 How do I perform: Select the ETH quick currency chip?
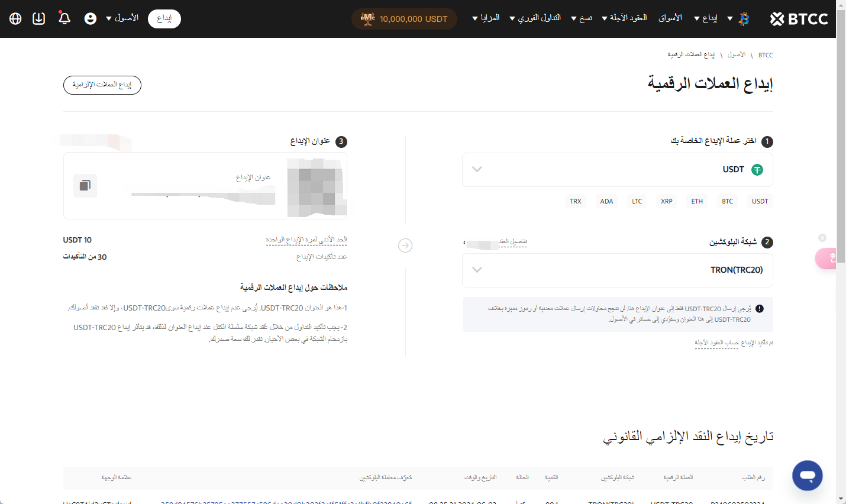pos(697,202)
